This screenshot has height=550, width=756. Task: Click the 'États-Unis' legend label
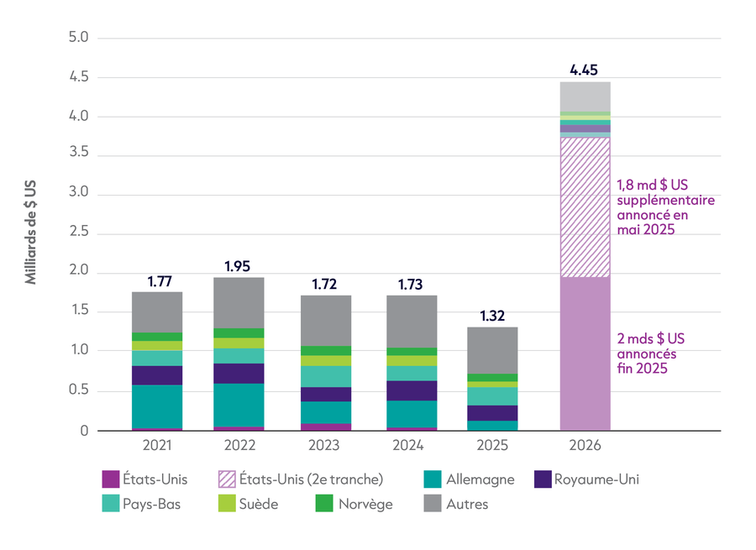coord(155,479)
